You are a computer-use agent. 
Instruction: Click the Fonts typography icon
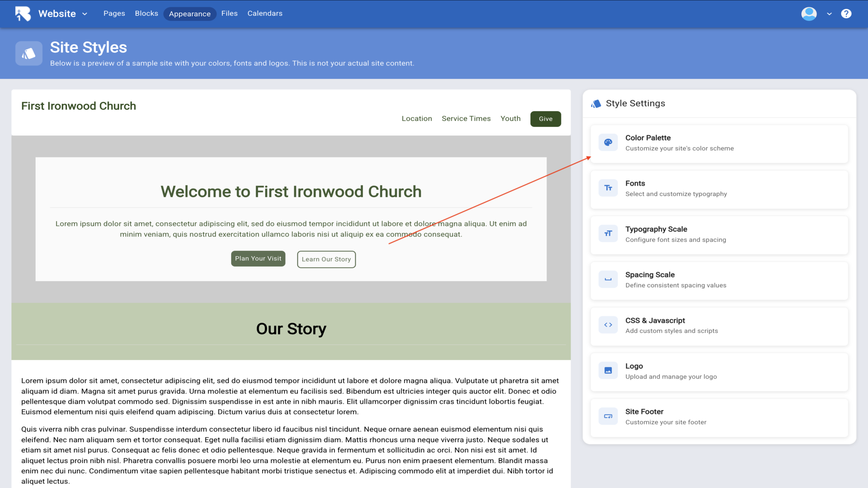point(608,188)
